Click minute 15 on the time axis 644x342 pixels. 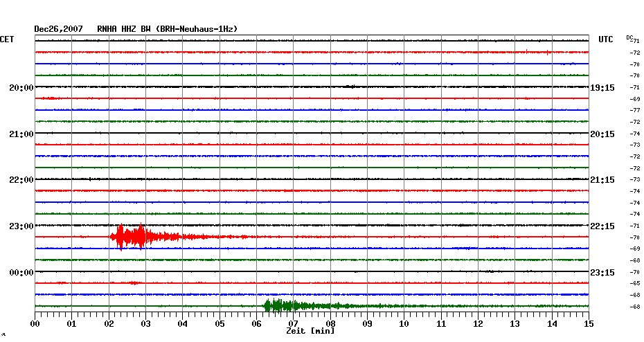[x=589, y=323]
